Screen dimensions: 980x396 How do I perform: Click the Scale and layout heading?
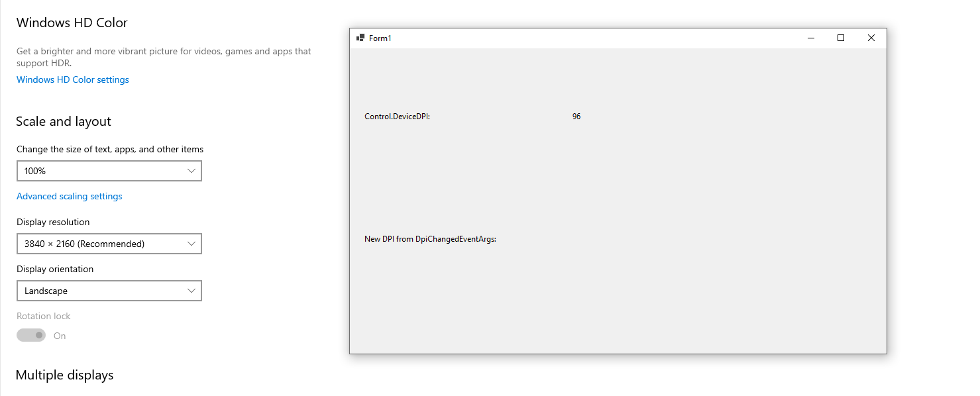coord(64,121)
